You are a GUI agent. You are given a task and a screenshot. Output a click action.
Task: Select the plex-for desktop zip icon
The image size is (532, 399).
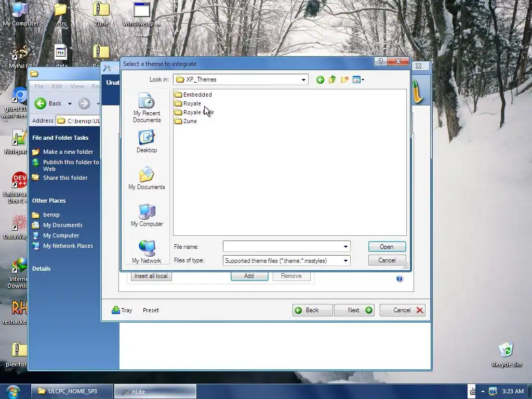point(17,354)
